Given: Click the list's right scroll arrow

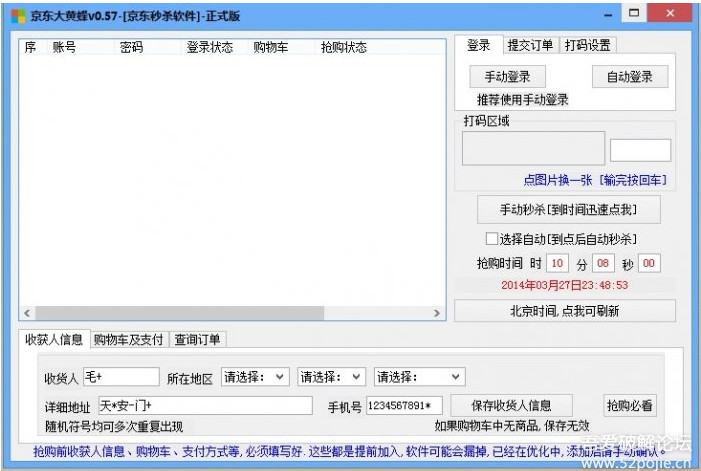Looking at the screenshot, I should click(x=437, y=313).
